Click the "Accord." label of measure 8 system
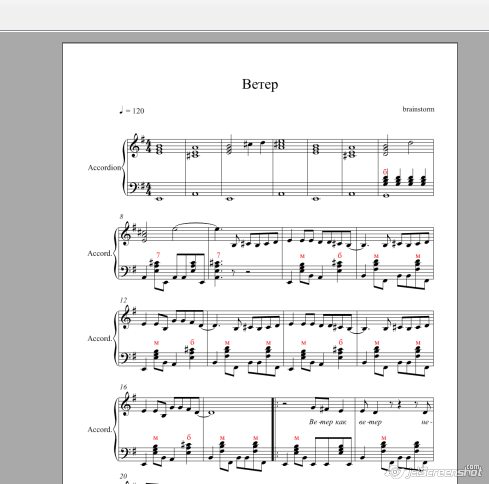 [100, 253]
